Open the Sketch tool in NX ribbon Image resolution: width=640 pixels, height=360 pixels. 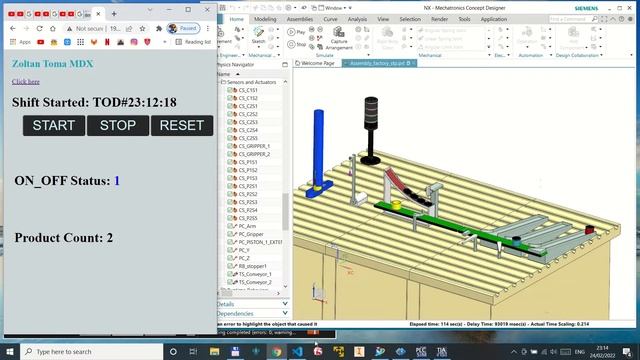click(x=258, y=35)
